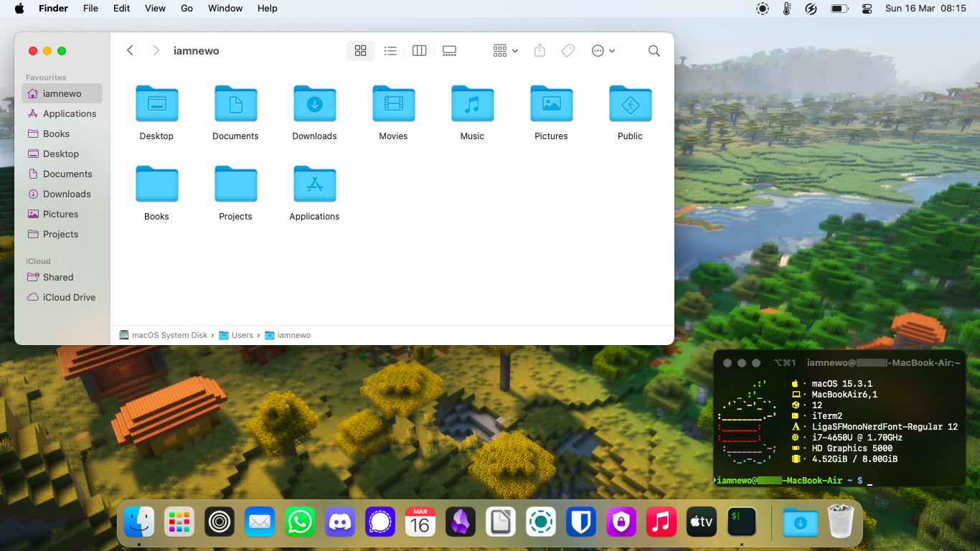The width and height of the screenshot is (980, 551).
Task: Select iCloud Drive in sidebar
Action: click(62, 297)
